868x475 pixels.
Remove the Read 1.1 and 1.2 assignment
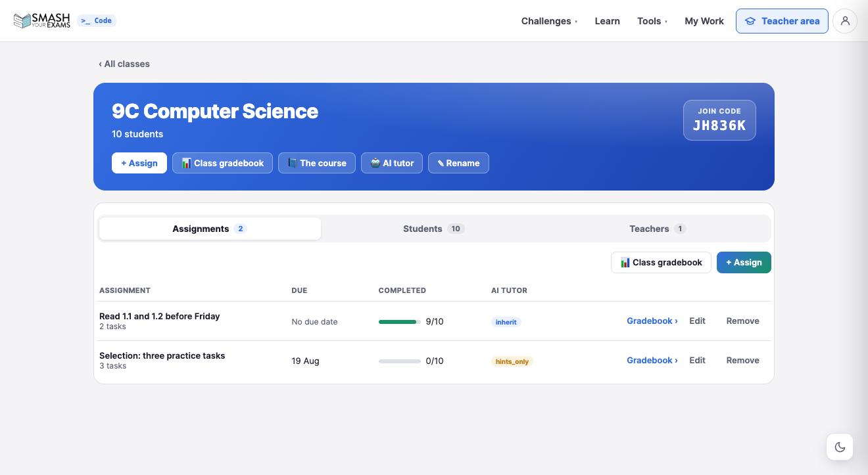(x=742, y=321)
